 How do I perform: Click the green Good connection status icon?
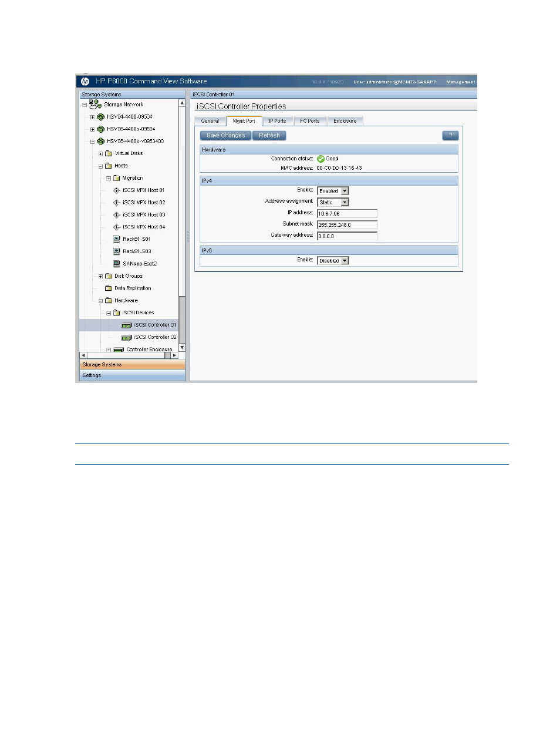pyautogui.click(x=321, y=159)
